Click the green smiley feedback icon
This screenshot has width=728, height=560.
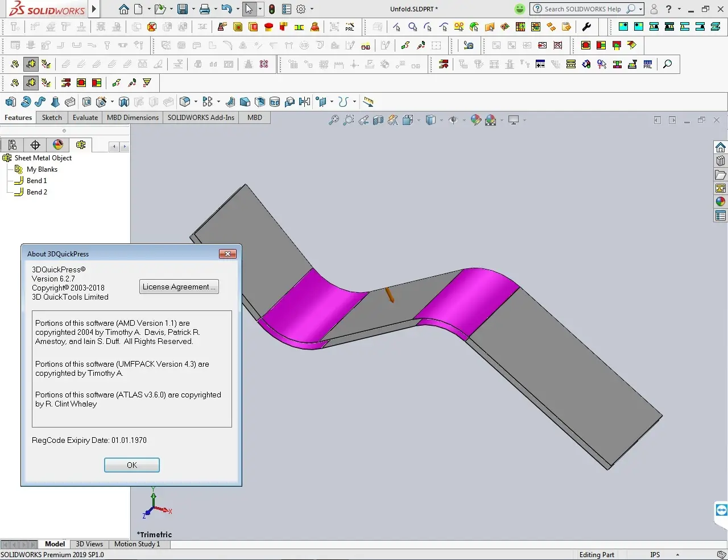520,9
